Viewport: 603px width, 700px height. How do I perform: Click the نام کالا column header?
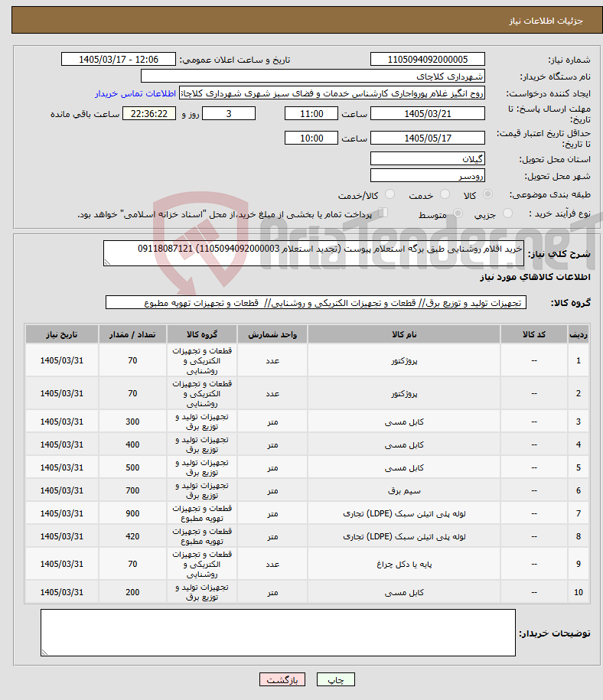404,334
